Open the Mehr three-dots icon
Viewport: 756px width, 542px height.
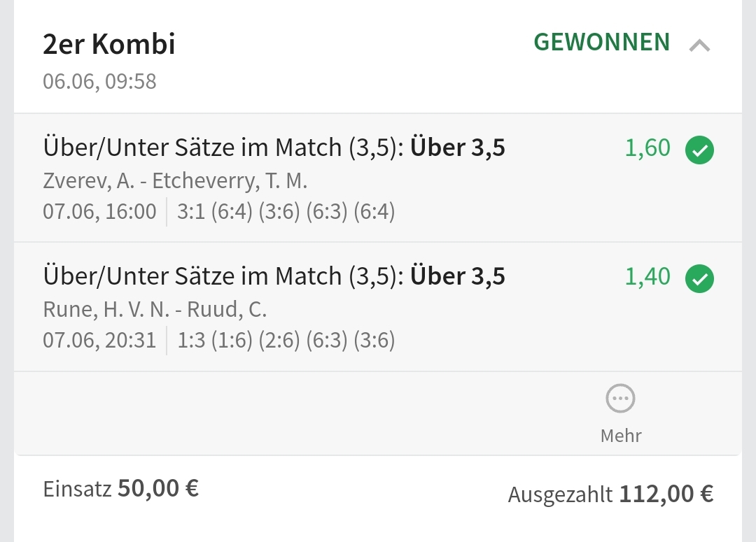(620, 399)
